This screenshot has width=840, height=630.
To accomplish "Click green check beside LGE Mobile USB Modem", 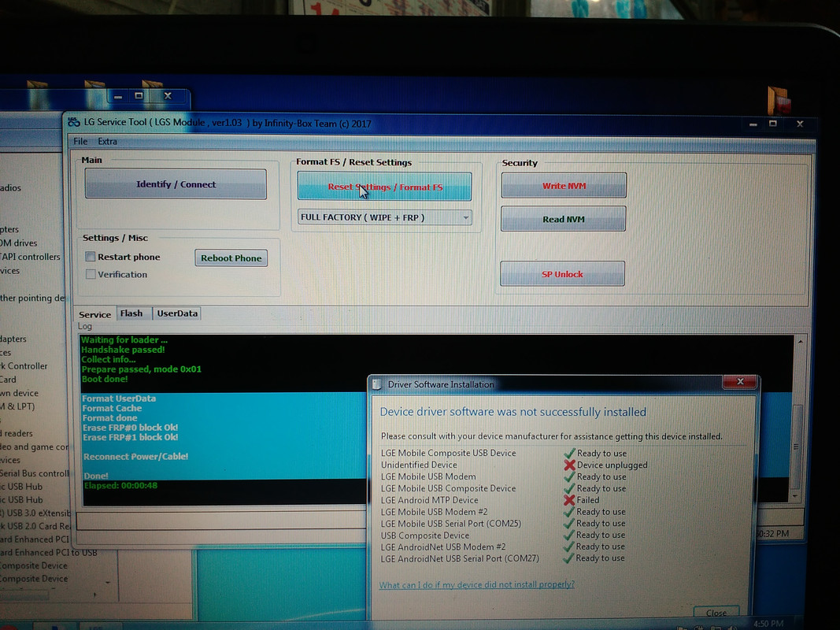I will (569, 476).
